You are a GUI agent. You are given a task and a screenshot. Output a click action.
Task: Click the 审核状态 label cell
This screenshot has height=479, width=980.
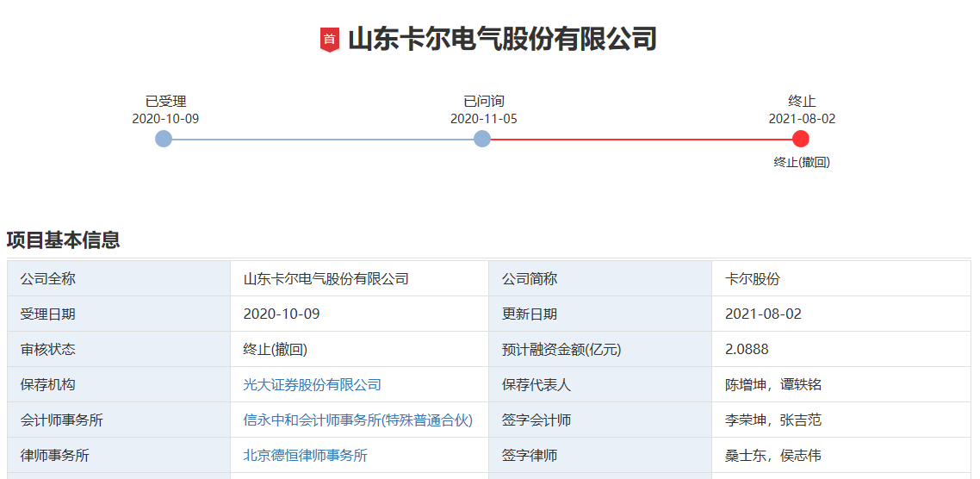click(x=119, y=350)
